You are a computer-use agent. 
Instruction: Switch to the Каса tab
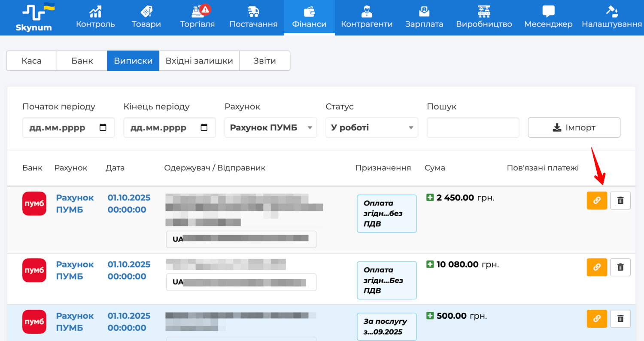tap(31, 61)
